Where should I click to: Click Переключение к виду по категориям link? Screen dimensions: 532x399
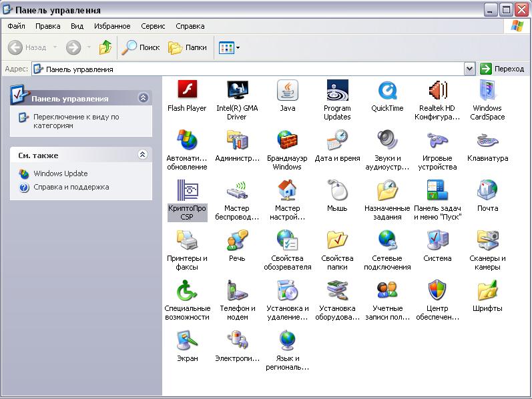75,121
